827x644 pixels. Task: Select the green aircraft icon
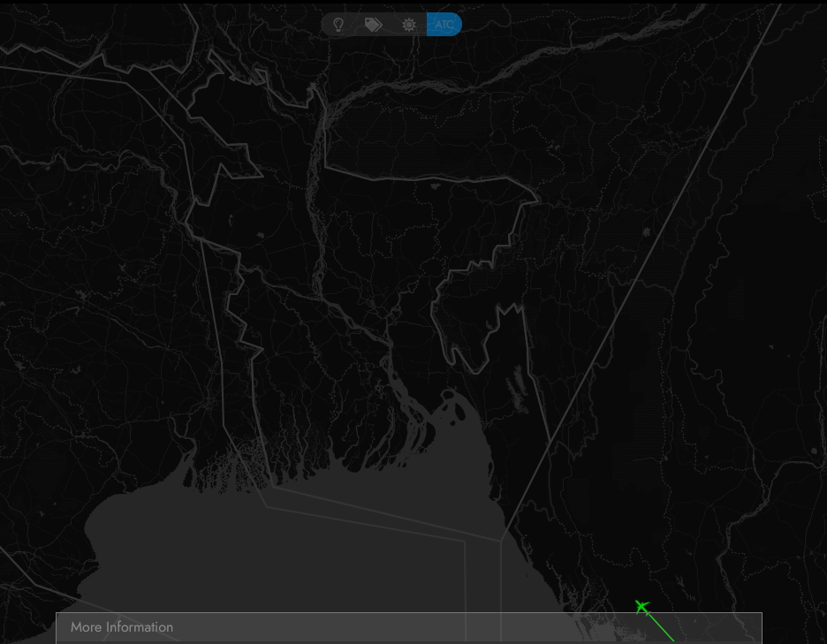point(642,606)
